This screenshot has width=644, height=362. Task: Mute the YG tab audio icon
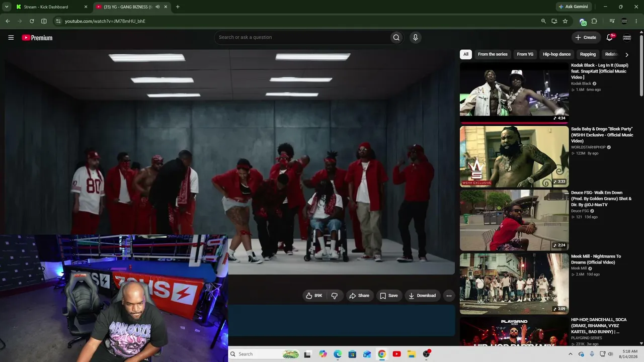tap(157, 7)
